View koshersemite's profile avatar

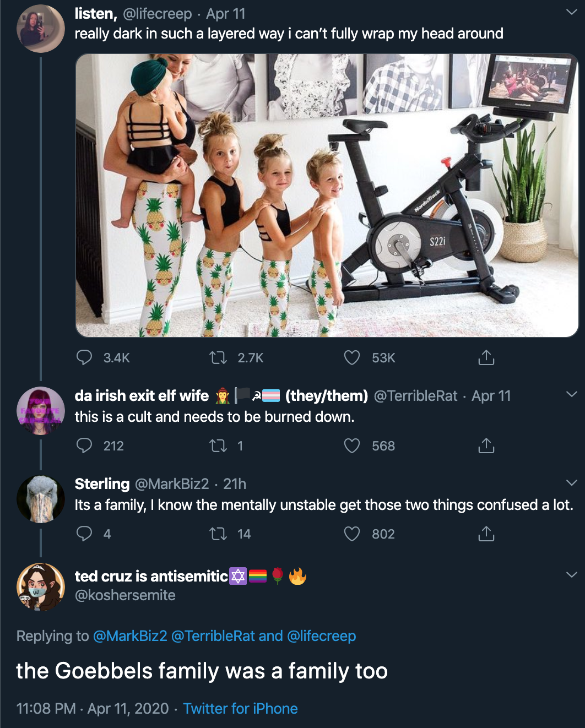[x=41, y=586]
